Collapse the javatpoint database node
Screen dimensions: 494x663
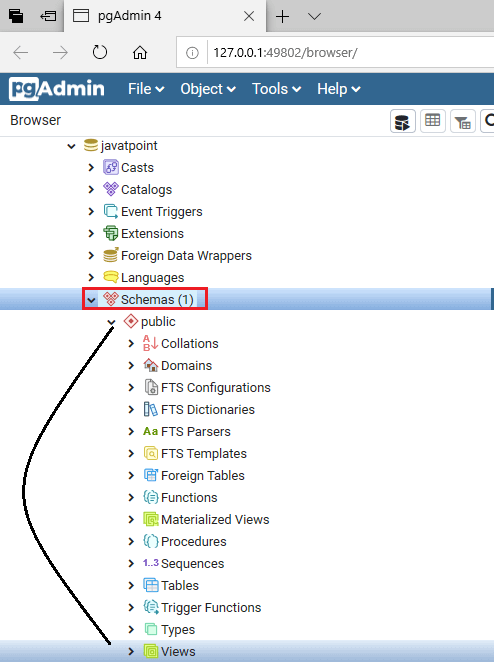coord(71,146)
